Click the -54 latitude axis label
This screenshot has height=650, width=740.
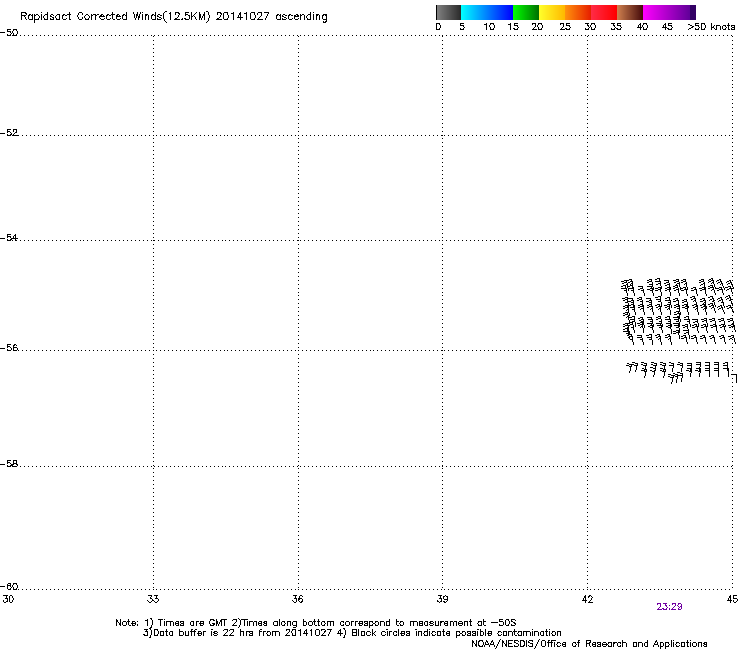tap(9, 237)
